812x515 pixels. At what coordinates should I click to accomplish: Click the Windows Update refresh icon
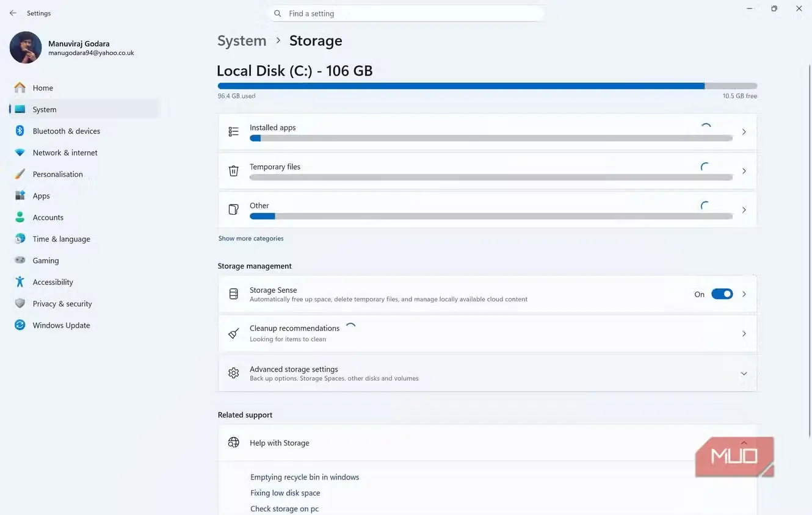(20, 325)
